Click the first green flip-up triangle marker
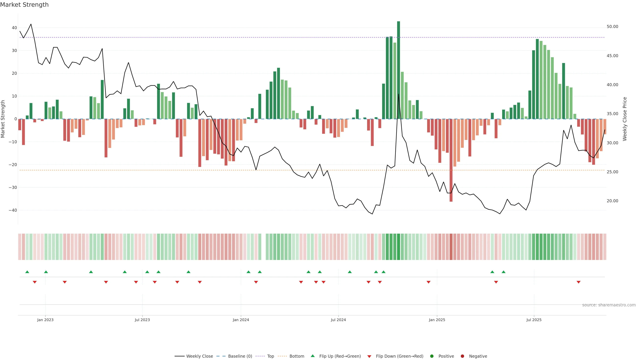The width and height of the screenshot is (644, 362). click(27, 272)
